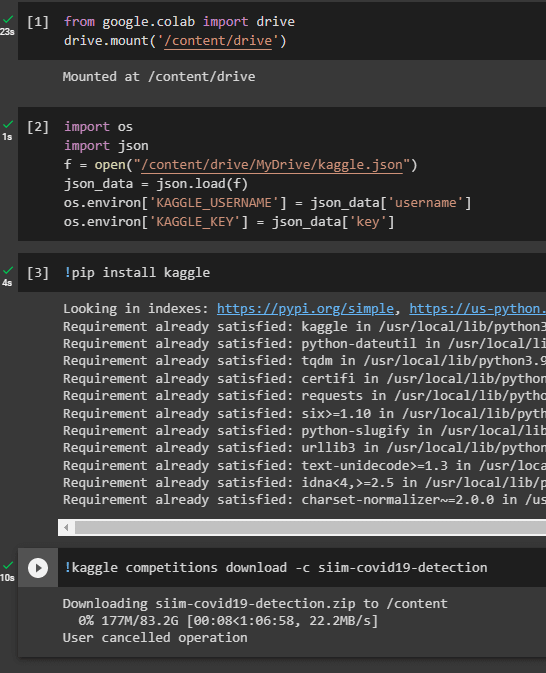Place cursor in the kaggle competitions download command

(276, 567)
